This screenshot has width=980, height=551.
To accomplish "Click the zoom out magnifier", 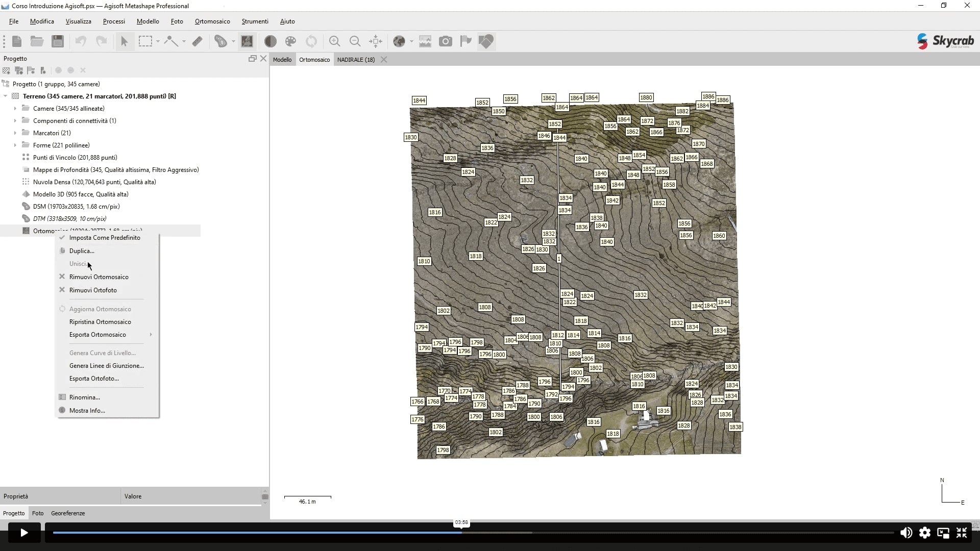I will tap(355, 41).
